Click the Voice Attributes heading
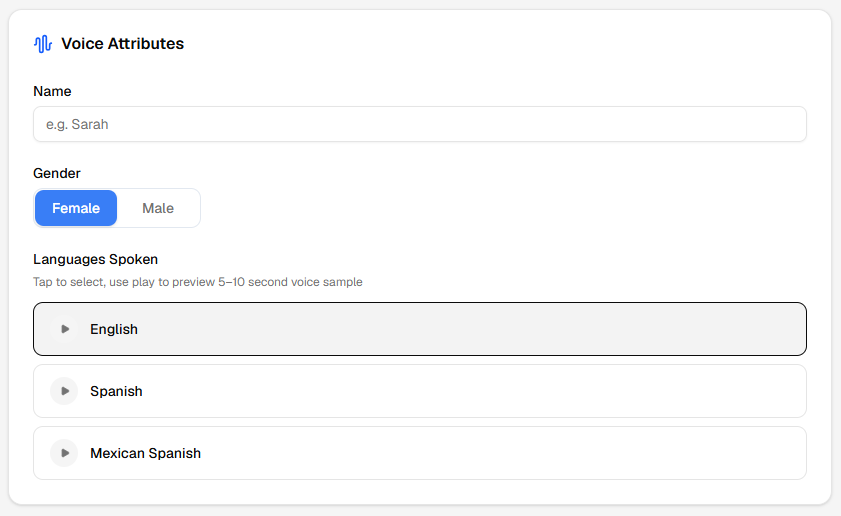The image size is (841, 516). point(122,44)
